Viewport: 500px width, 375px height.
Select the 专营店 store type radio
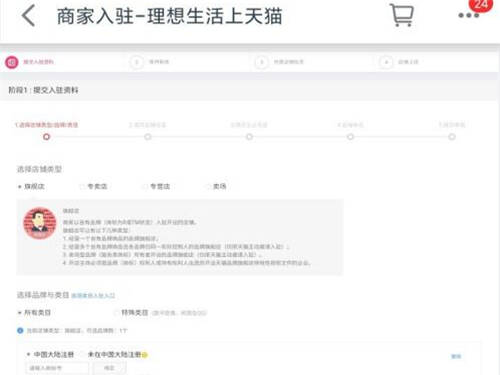145,186
